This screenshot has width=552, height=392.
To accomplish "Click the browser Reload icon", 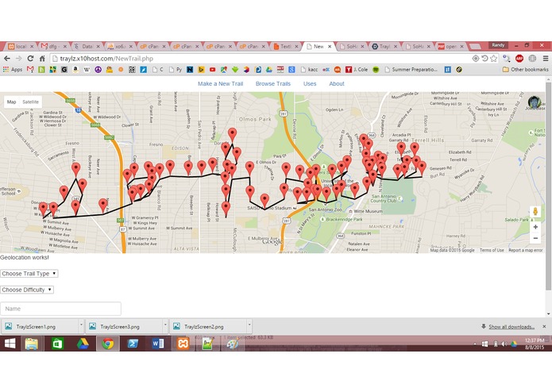I will [x=30, y=59].
